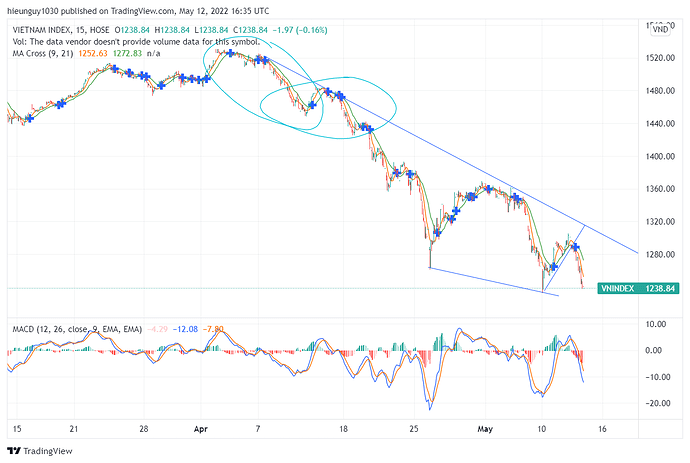The image size is (690, 463).
Task: Click the −10.00 MACD axis label
Action: [657, 377]
